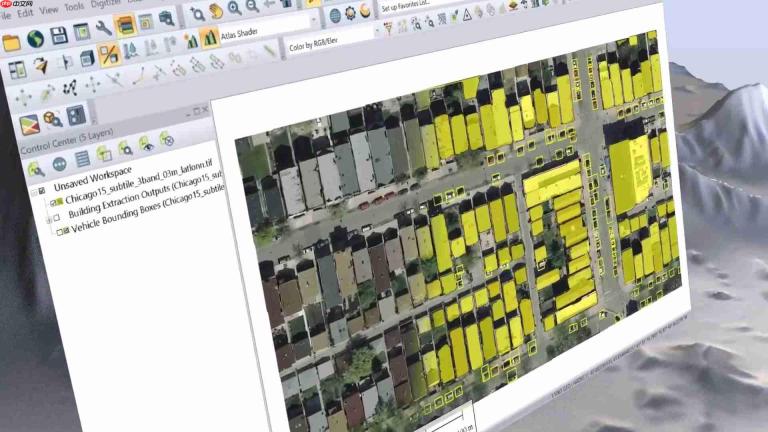Click the dark panel switches icon above Control Center

(x=76, y=115)
